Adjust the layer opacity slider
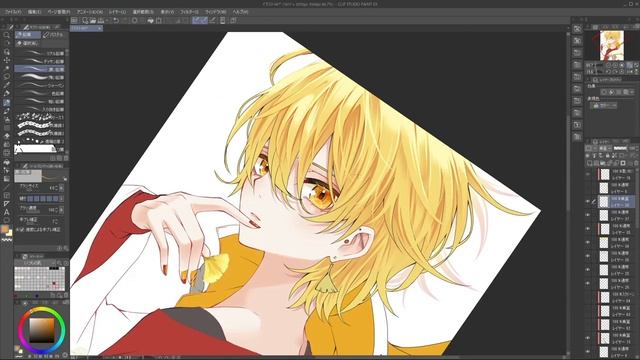 620,148
